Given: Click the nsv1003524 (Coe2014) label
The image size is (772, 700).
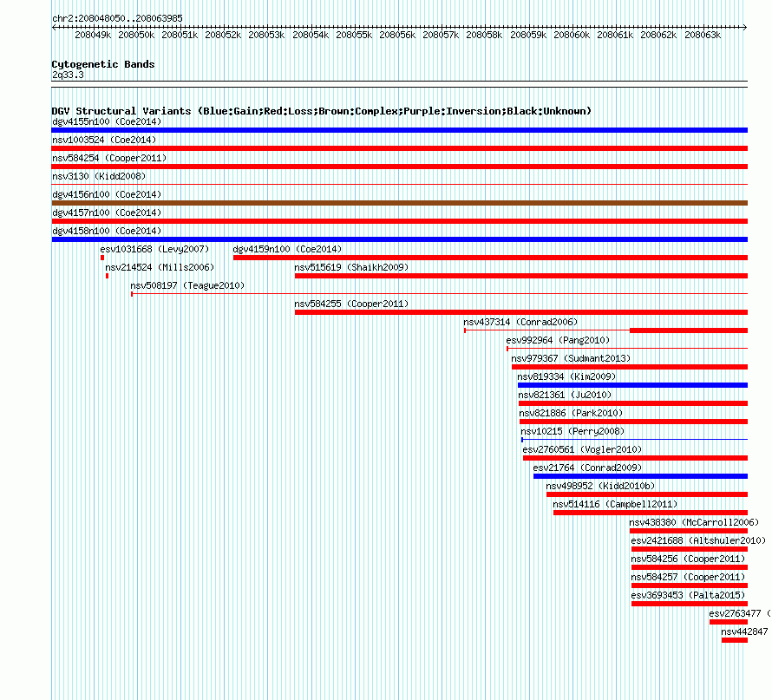Looking at the screenshot, I should 104,140.
